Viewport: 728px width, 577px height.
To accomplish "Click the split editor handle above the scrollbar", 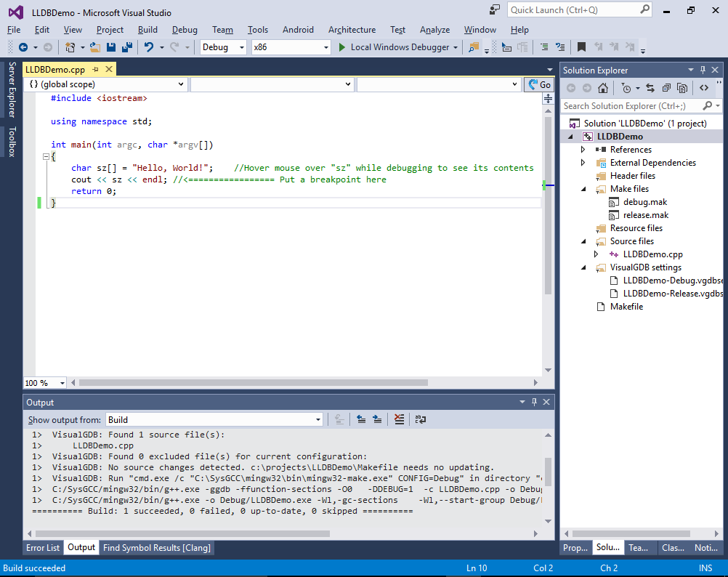I will pos(548,98).
